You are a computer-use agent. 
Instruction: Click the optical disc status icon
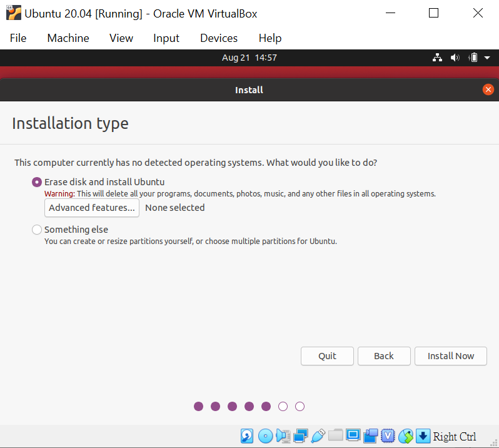(265, 436)
